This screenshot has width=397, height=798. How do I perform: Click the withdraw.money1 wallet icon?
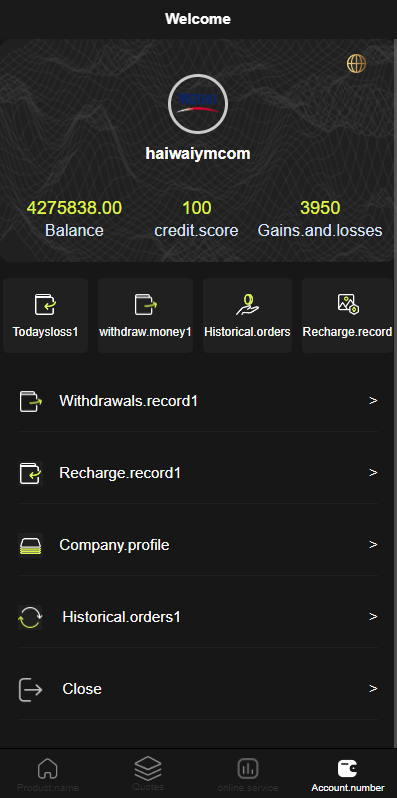pos(146,304)
